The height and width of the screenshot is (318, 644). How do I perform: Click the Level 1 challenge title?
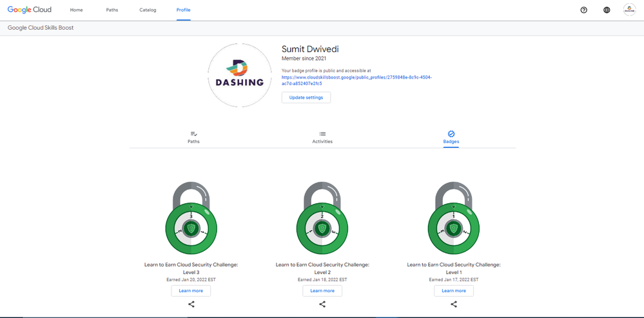coord(454,268)
